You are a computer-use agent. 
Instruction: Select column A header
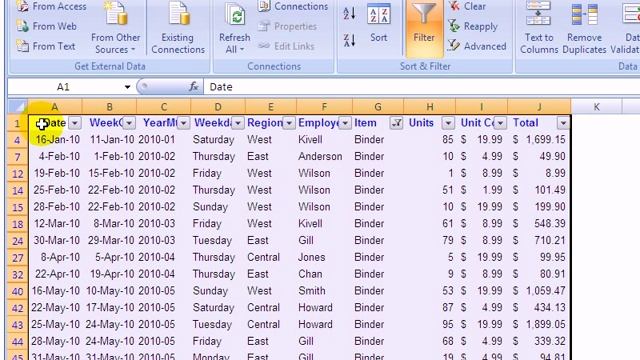click(55, 107)
